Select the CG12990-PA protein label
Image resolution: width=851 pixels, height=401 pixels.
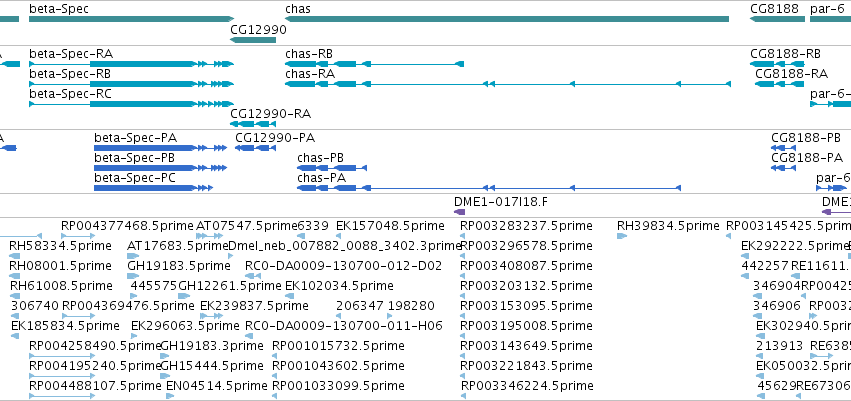pos(275,138)
